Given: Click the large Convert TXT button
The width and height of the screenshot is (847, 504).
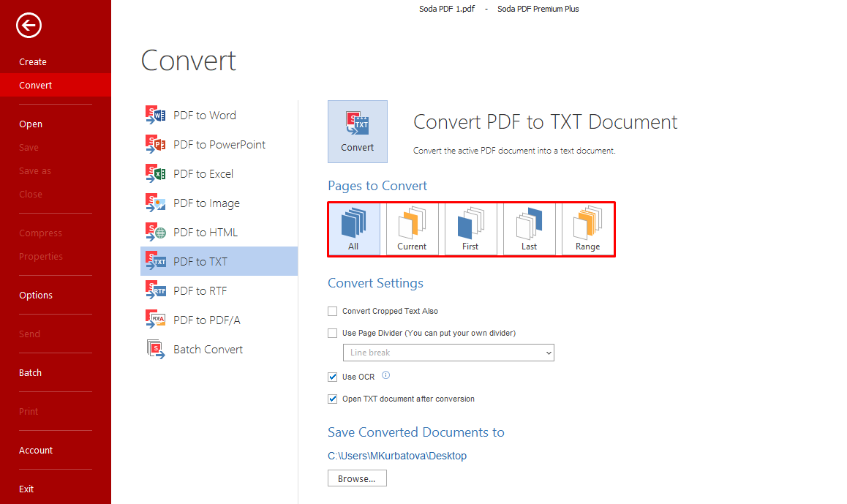Looking at the screenshot, I should point(357,131).
